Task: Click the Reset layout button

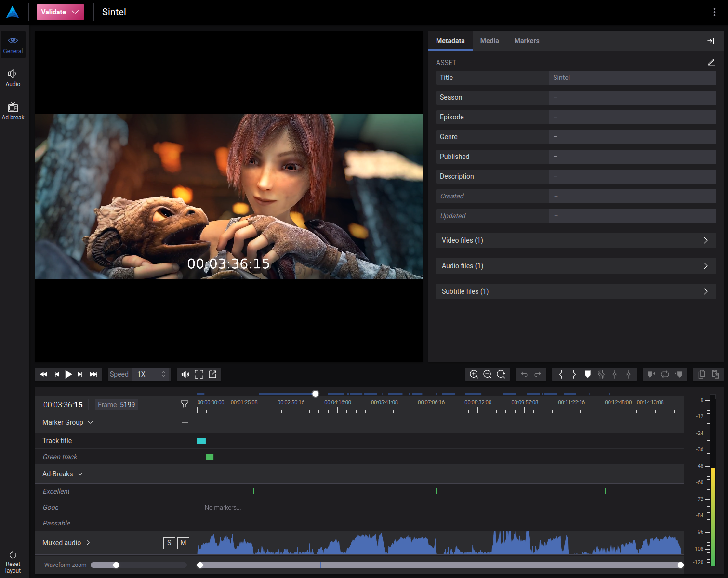Action: coord(13,563)
